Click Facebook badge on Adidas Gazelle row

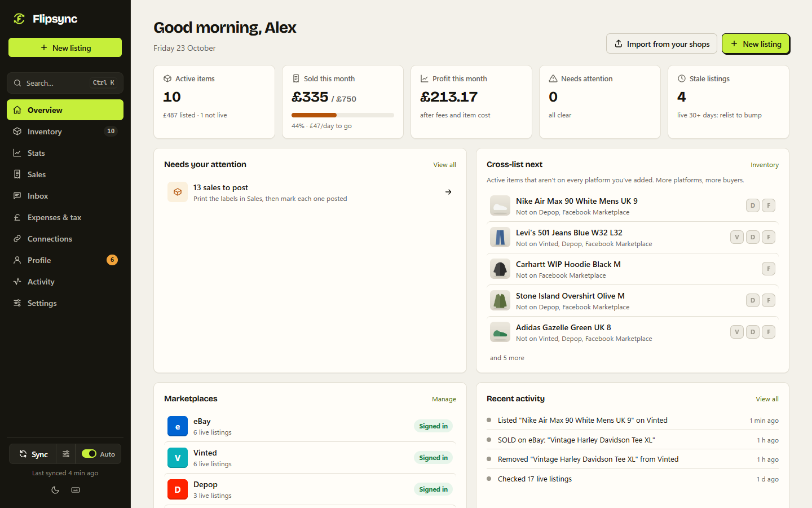tap(769, 332)
